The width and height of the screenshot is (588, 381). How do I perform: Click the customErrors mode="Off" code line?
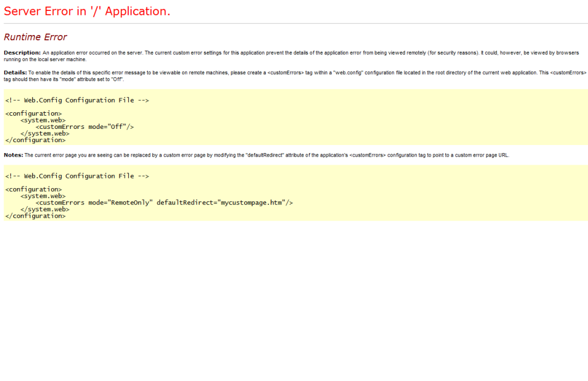[x=84, y=127]
